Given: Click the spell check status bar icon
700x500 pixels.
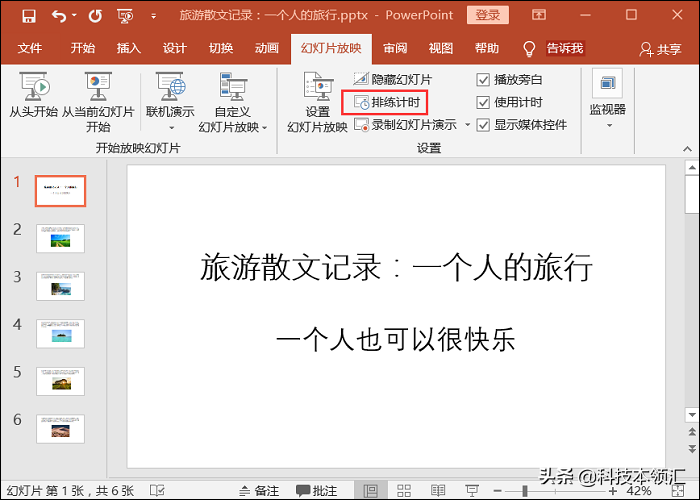Looking at the screenshot, I should 157,491.
